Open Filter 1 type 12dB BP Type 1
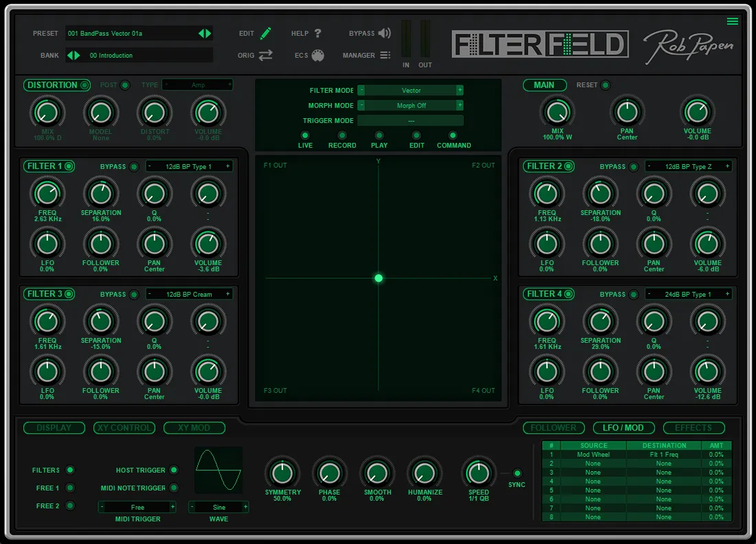The height and width of the screenshot is (544, 756). point(189,166)
